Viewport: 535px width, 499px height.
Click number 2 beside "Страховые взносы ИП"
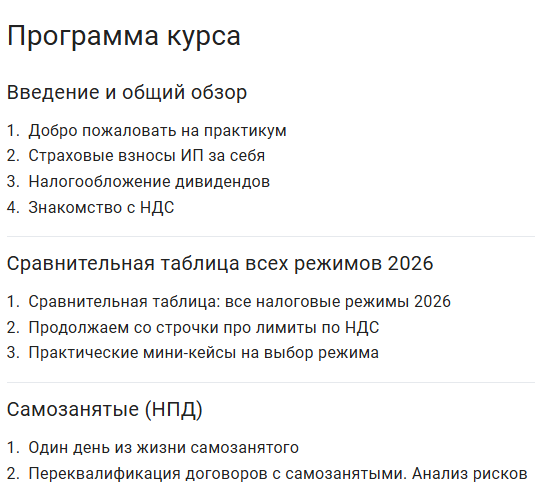[13, 156]
